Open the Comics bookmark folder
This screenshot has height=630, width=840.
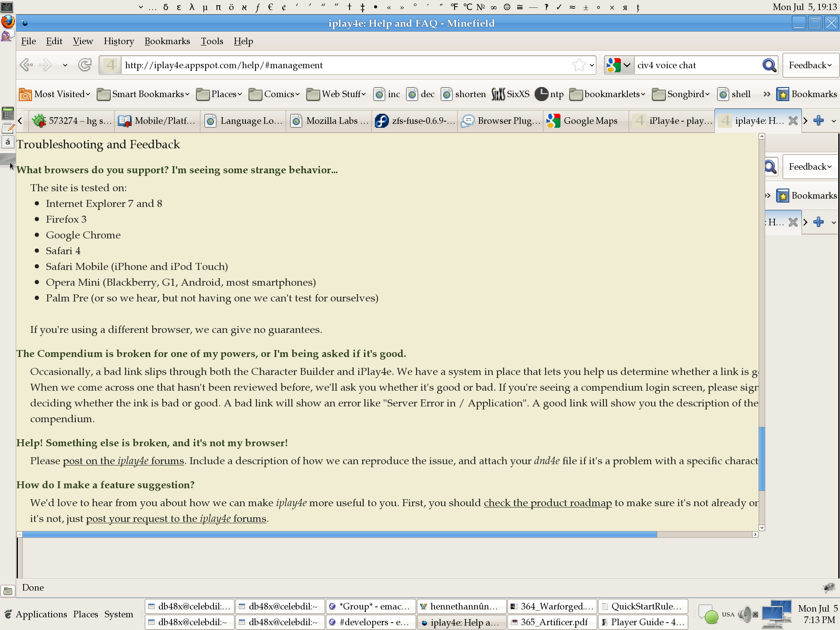(x=274, y=94)
